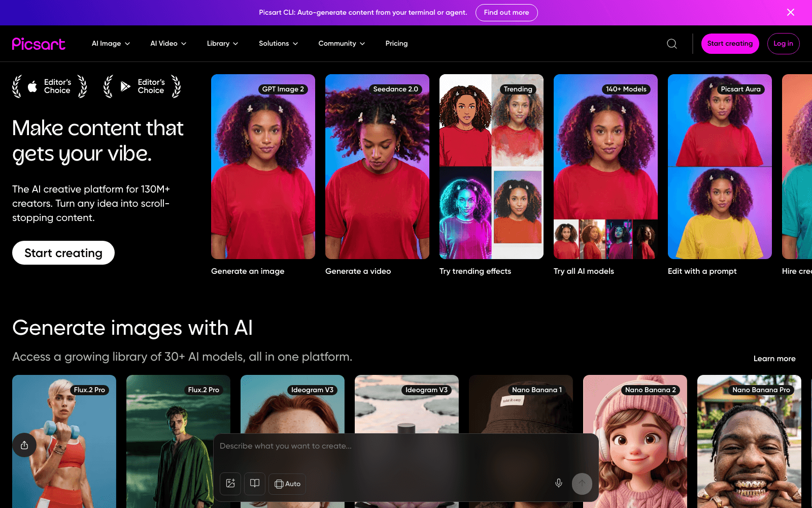This screenshot has height=508, width=812.
Task: Click the Generate an image caption
Action: pyautogui.click(x=248, y=271)
